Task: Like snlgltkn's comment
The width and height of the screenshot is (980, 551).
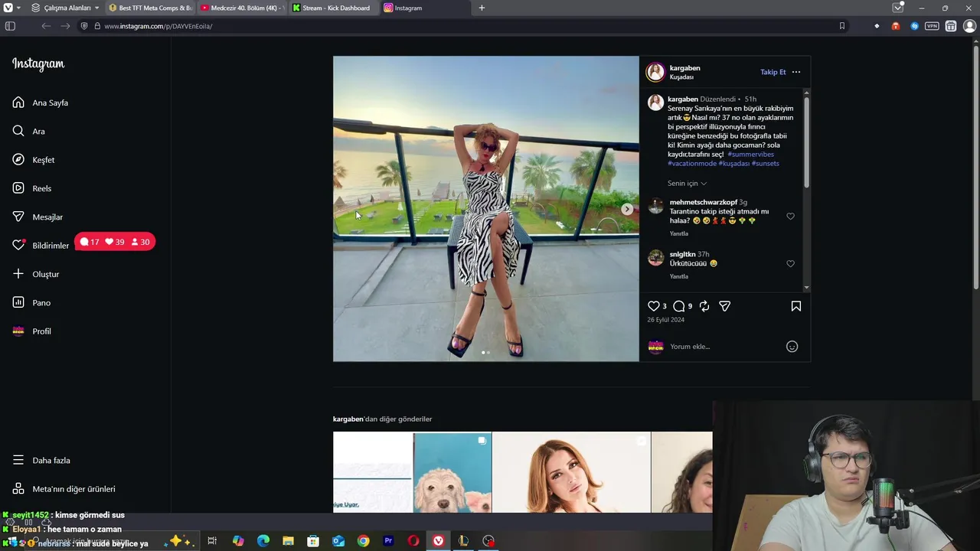Action: coord(791,264)
